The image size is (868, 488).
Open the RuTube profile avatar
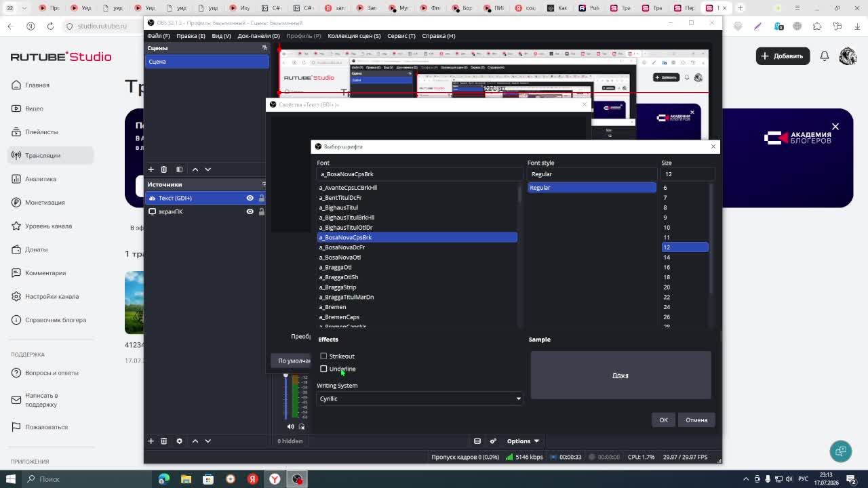(848, 56)
